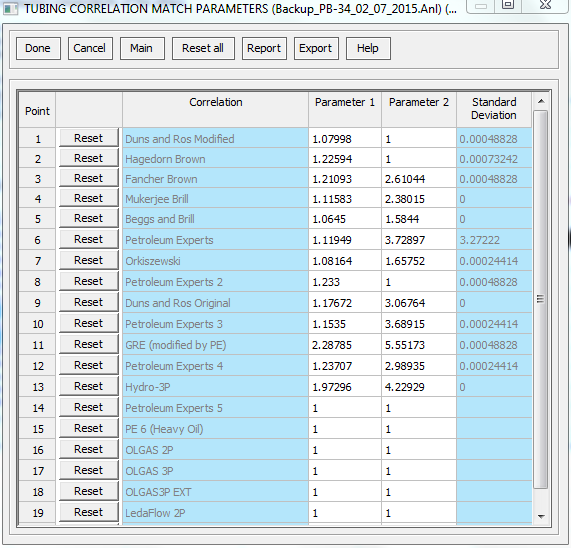571x548 pixels.
Task: Edit Parameter 1 value 1.0645
Action: click(x=345, y=218)
